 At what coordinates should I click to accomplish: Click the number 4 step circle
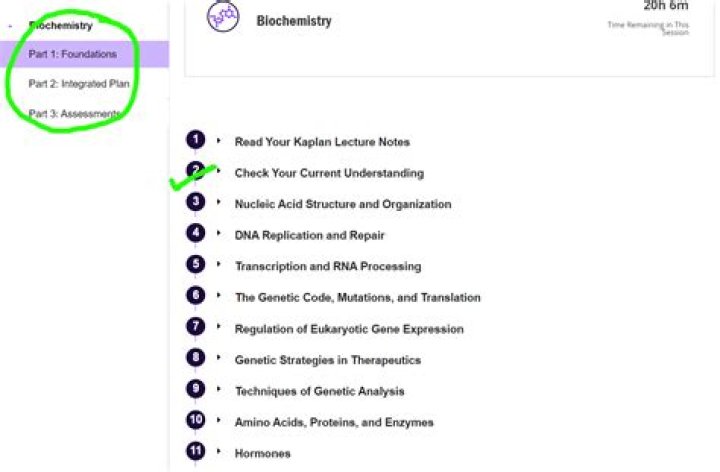click(x=196, y=234)
